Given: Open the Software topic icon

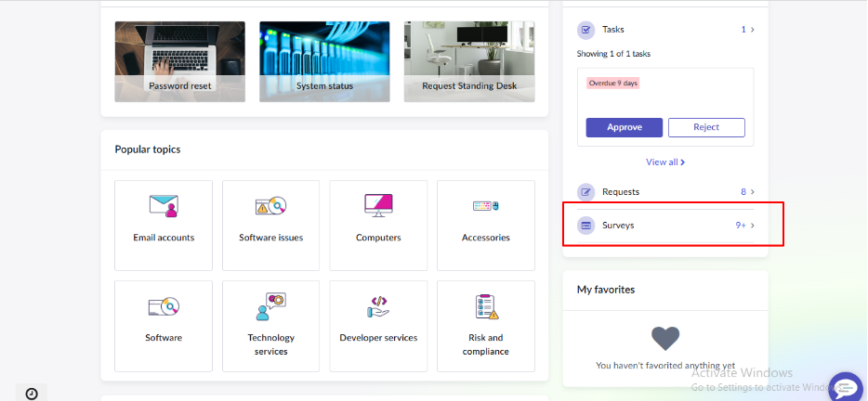Looking at the screenshot, I should coord(164,305).
